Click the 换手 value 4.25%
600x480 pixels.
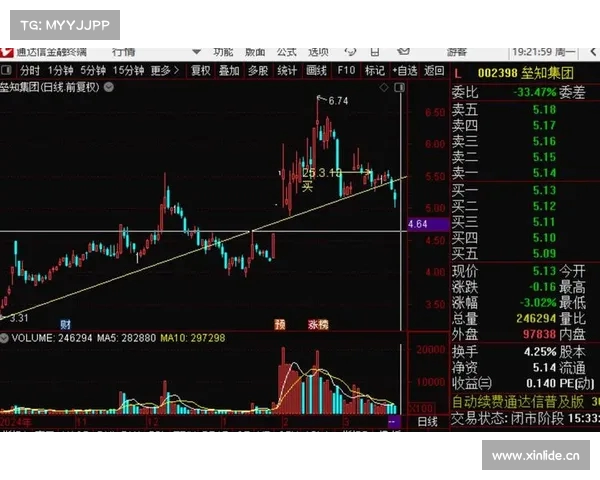coord(540,352)
